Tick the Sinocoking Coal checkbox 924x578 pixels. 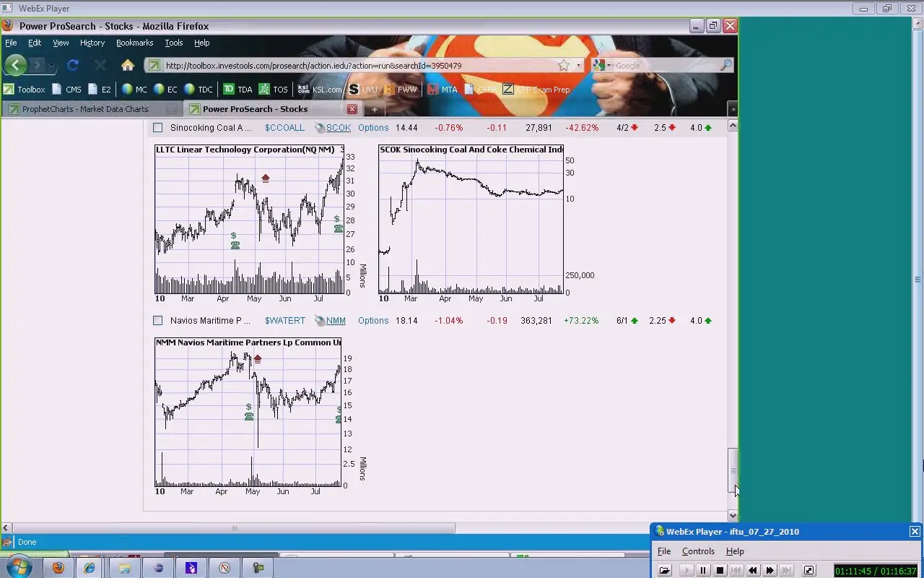[x=157, y=128]
